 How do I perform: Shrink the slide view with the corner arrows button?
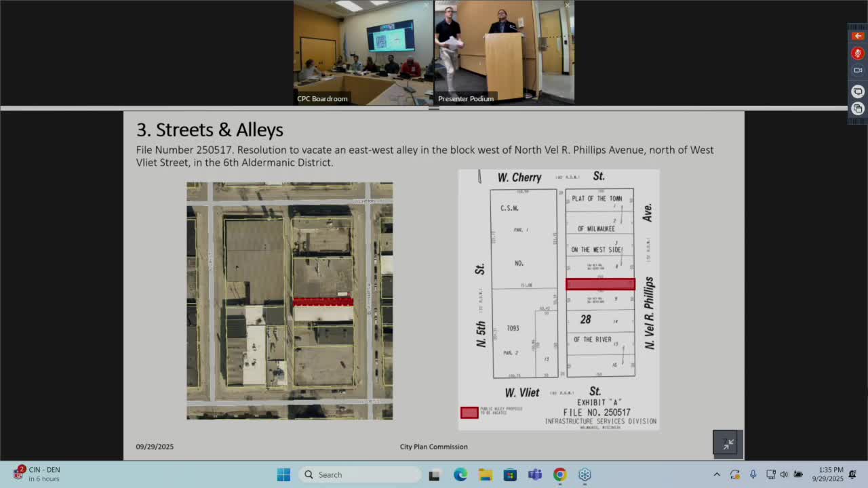coord(727,443)
